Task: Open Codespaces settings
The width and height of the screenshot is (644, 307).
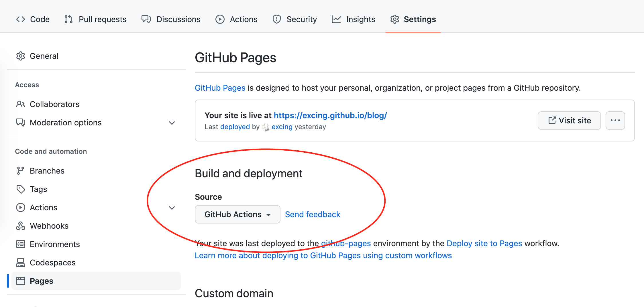Action: point(96,263)
